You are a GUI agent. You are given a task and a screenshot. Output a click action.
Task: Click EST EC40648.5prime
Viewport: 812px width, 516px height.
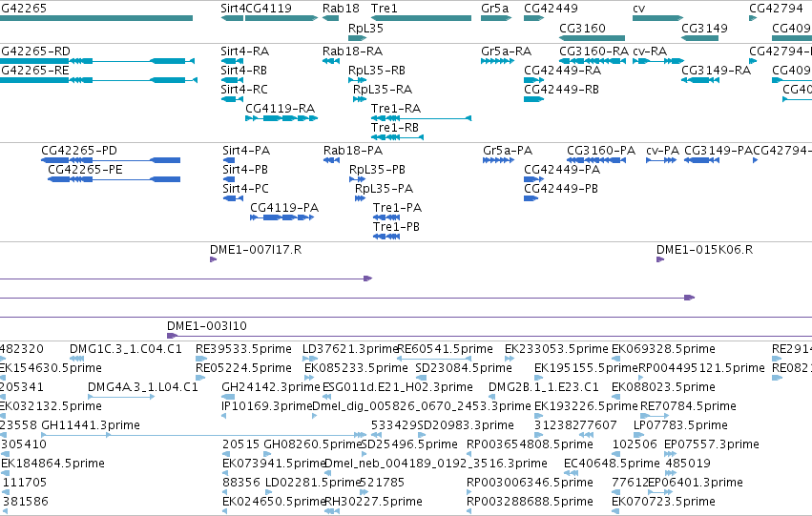[572, 474]
